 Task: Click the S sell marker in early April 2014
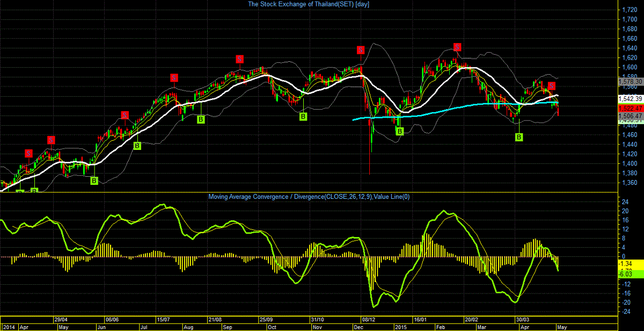point(28,153)
